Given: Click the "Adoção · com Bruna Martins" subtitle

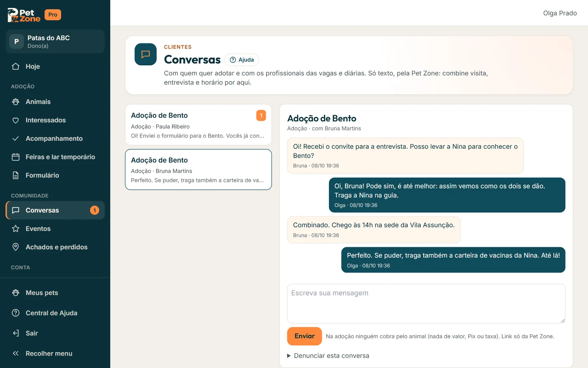Looking at the screenshot, I should click(x=324, y=128).
